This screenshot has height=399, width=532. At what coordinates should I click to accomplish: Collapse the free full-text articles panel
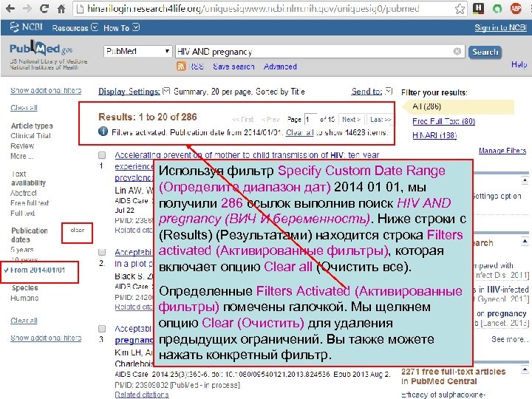click(x=525, y=369)
